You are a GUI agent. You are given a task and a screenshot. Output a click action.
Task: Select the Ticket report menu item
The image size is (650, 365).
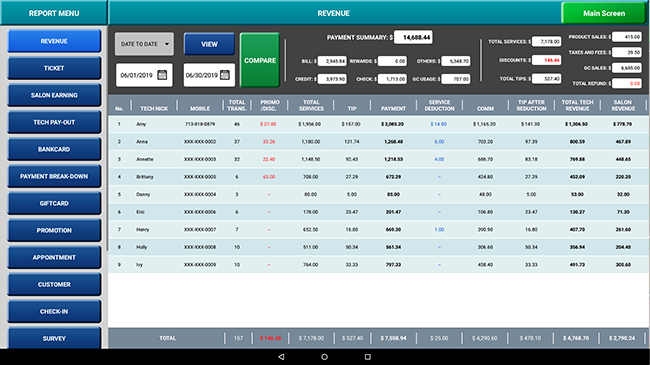point(54,68)
